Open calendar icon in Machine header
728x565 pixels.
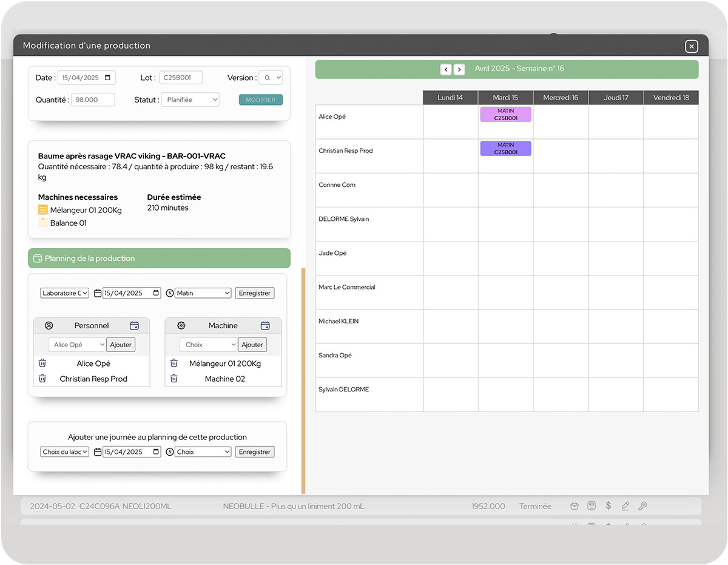[x=265, y=326]
